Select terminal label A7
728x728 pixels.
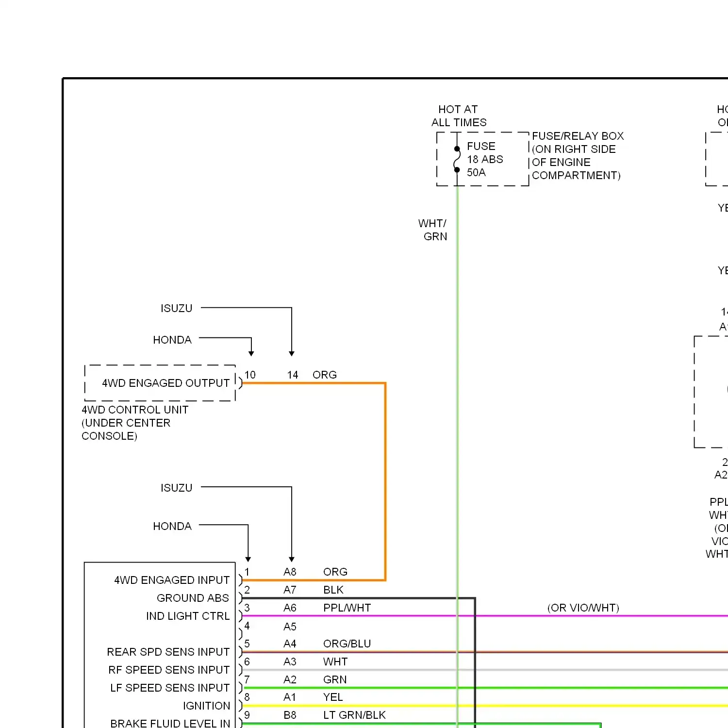coord(290,590)
